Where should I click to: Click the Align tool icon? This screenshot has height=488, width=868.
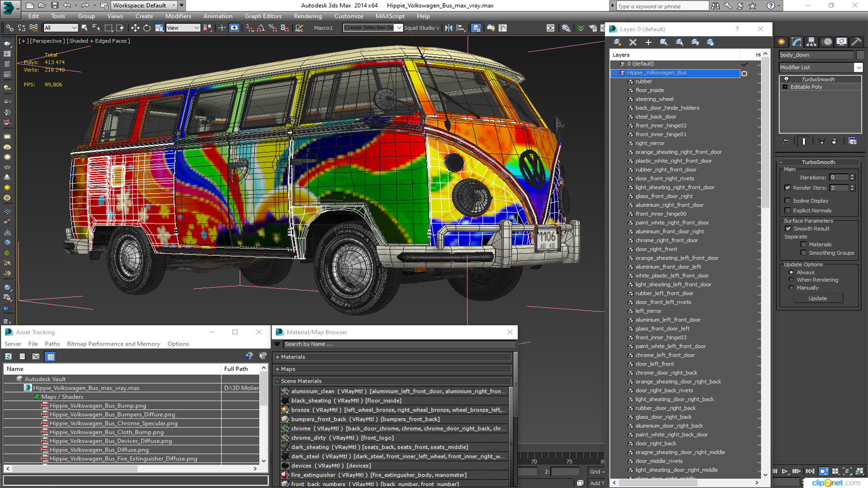click(x=461, y=28)
